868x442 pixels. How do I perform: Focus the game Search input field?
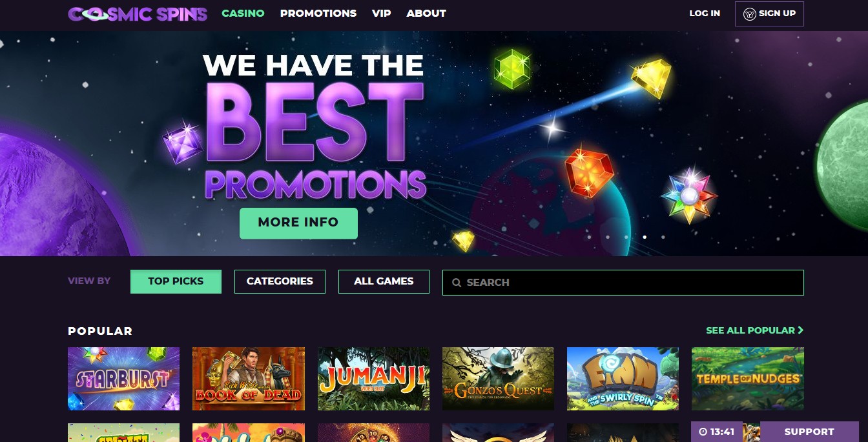[x=623, y=283]
